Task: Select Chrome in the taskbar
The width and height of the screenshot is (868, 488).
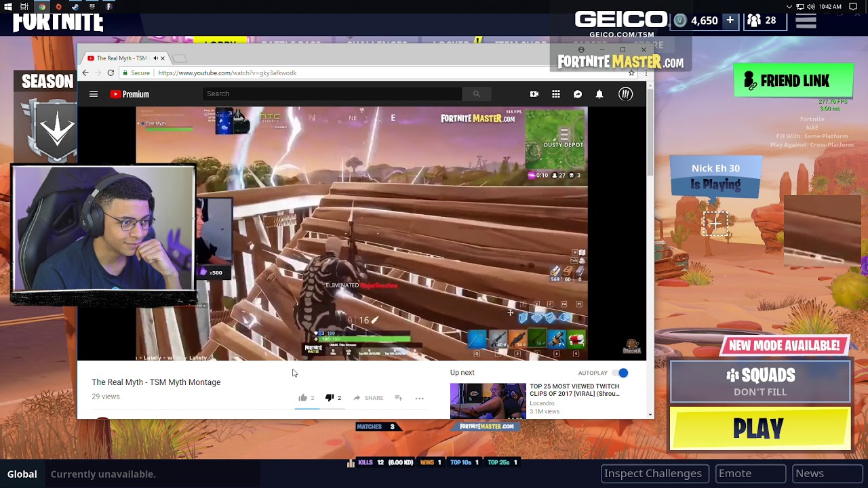Action: pyautogui.click(x=42, y=7)
